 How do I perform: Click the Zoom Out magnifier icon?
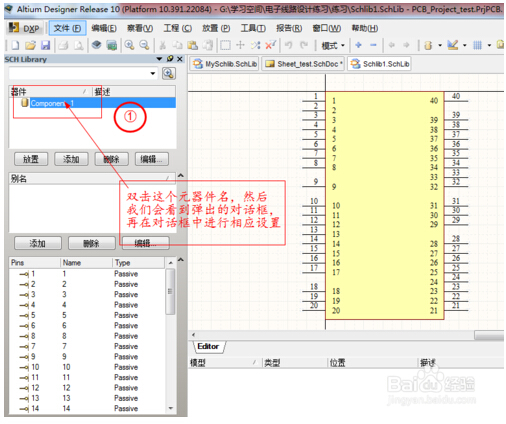tap(144, 45)
